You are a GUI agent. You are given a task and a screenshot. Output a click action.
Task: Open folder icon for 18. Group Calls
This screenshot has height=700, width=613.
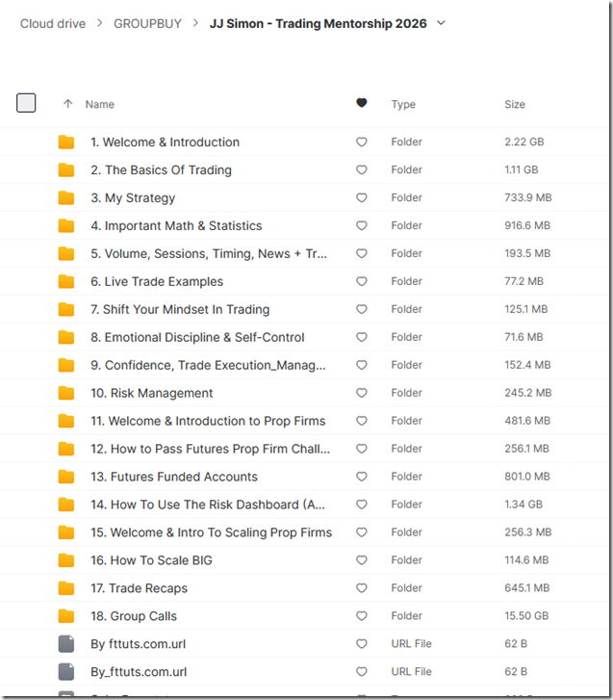click(66, 615)
